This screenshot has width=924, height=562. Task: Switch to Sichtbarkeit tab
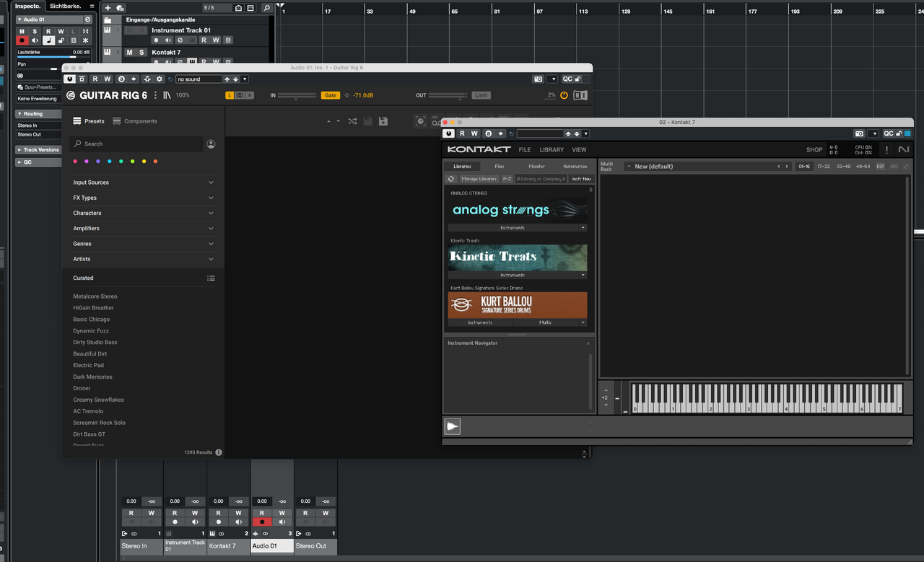pos(65,6)
